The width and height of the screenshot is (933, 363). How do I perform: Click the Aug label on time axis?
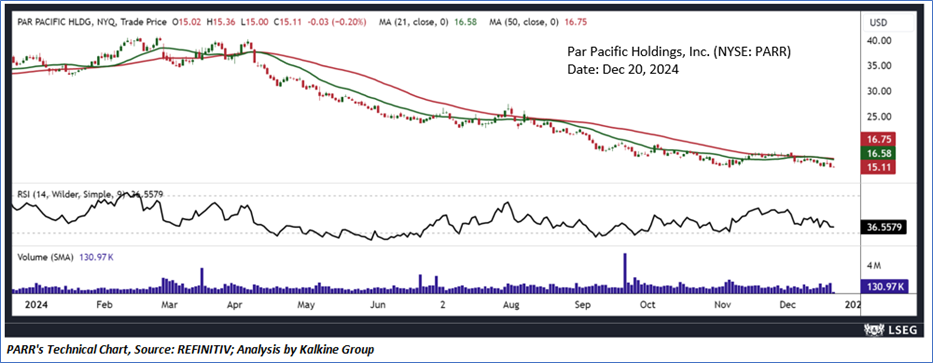pyautogui.click(x=512, y=305)
